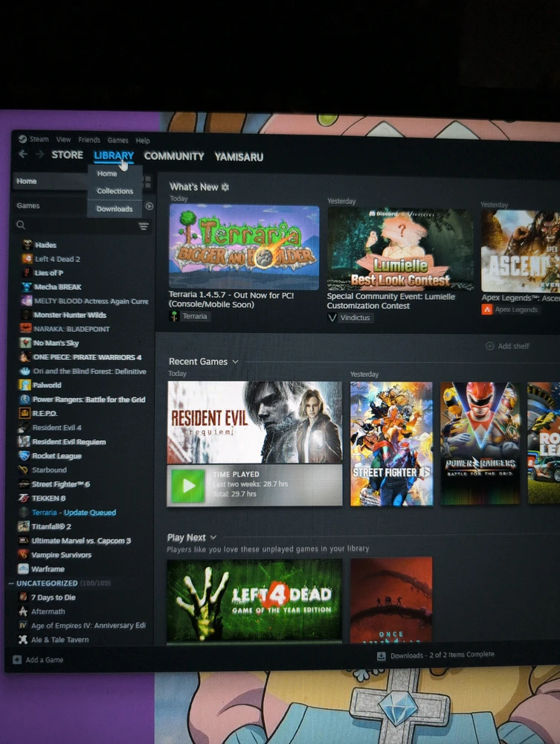Select Terraria - Update Queued in the list
This screenshot has width=560, height=744.
click(74, 512)
